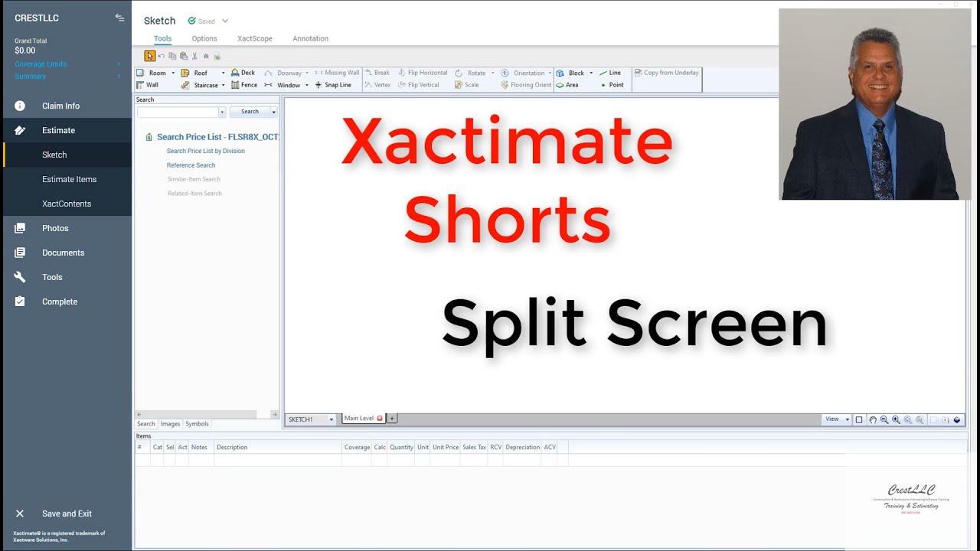Add a new level with plus button

tap(392, 419)
